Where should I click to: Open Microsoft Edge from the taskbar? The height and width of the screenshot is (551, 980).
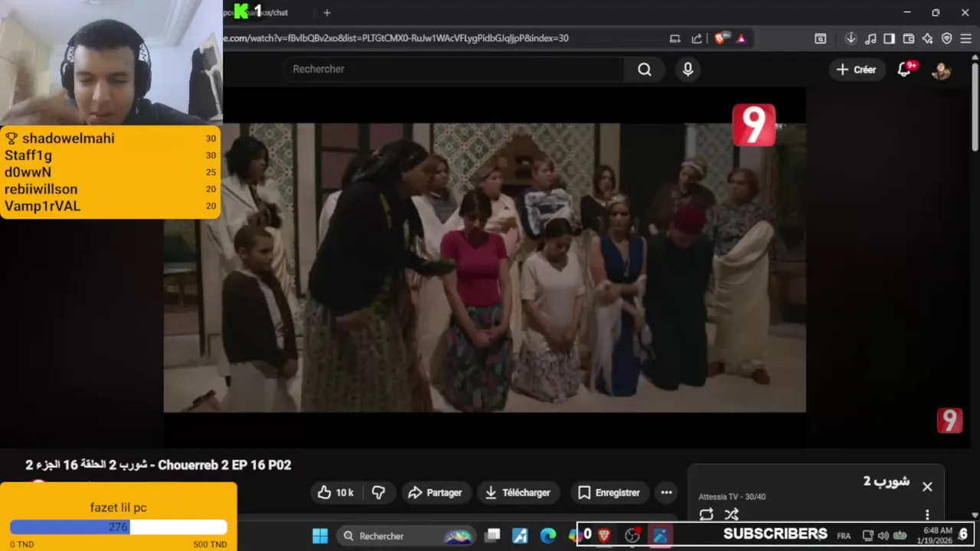point(547,536)
